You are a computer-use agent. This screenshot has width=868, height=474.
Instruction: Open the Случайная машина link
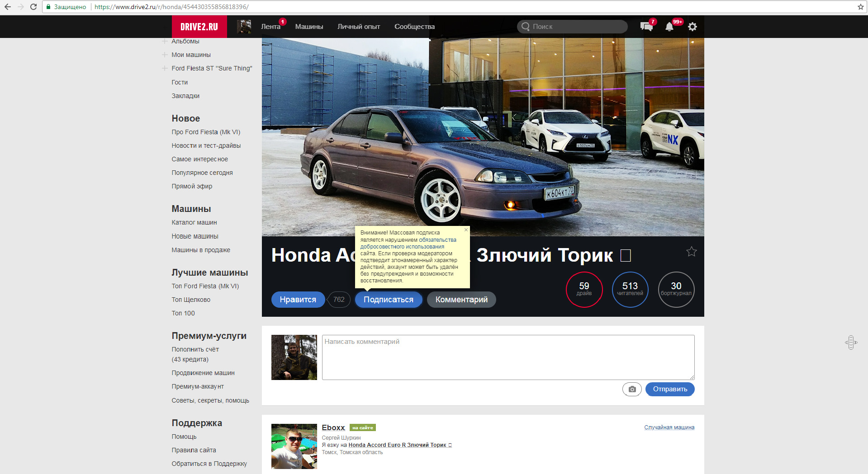pyautogui.click(x=669, y=427)
